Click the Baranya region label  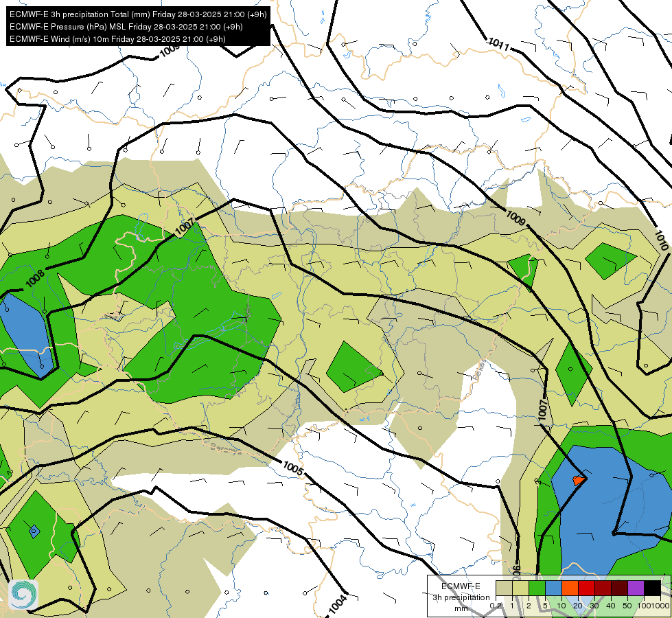coord(227,448)
